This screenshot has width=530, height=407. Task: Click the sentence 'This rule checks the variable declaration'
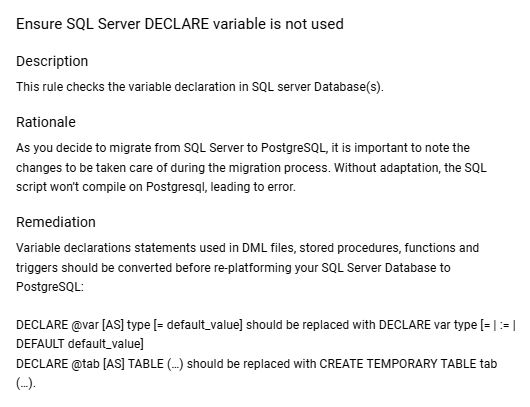pos(127,87)
